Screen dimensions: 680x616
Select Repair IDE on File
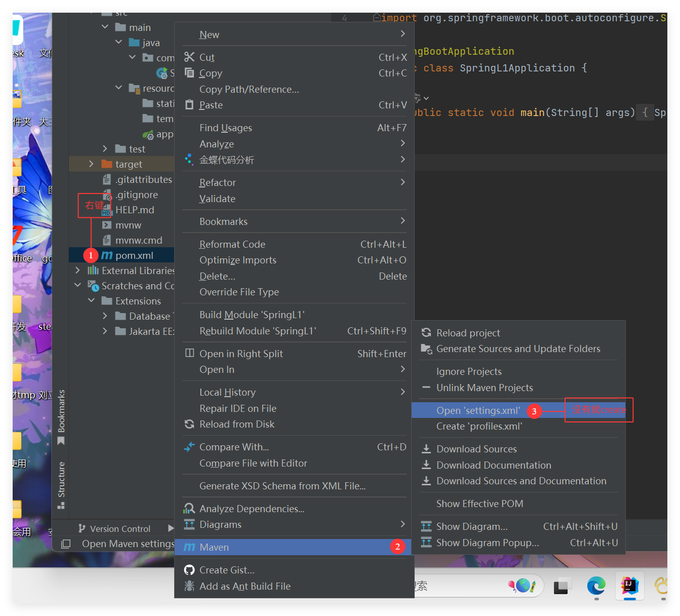(x=294, y=408)
